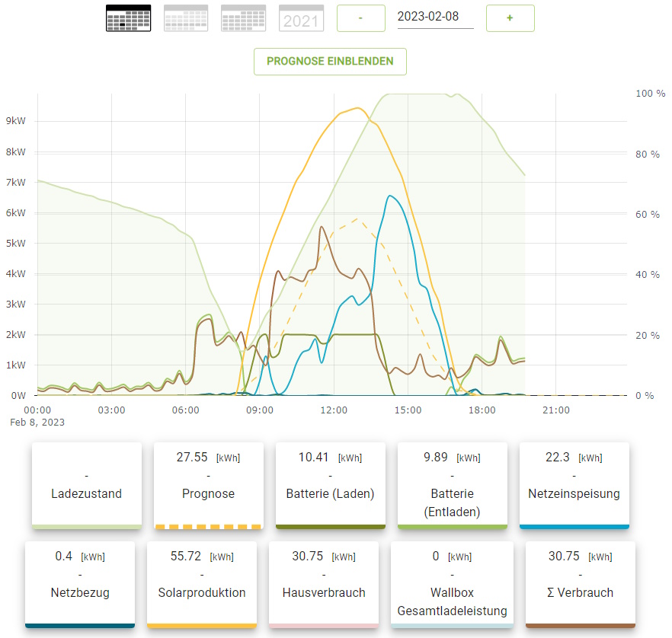Toggle the Σ Verbrauch series card

coord(581,585)
